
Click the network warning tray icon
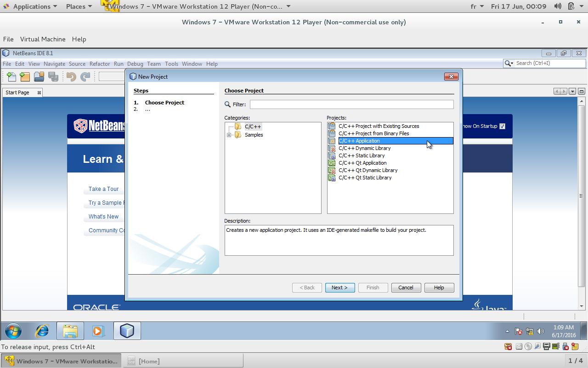(530, 331)
